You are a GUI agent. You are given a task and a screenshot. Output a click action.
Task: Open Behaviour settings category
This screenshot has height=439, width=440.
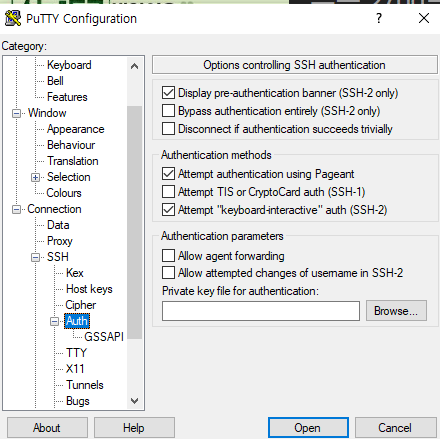click(x=71, y=145)
